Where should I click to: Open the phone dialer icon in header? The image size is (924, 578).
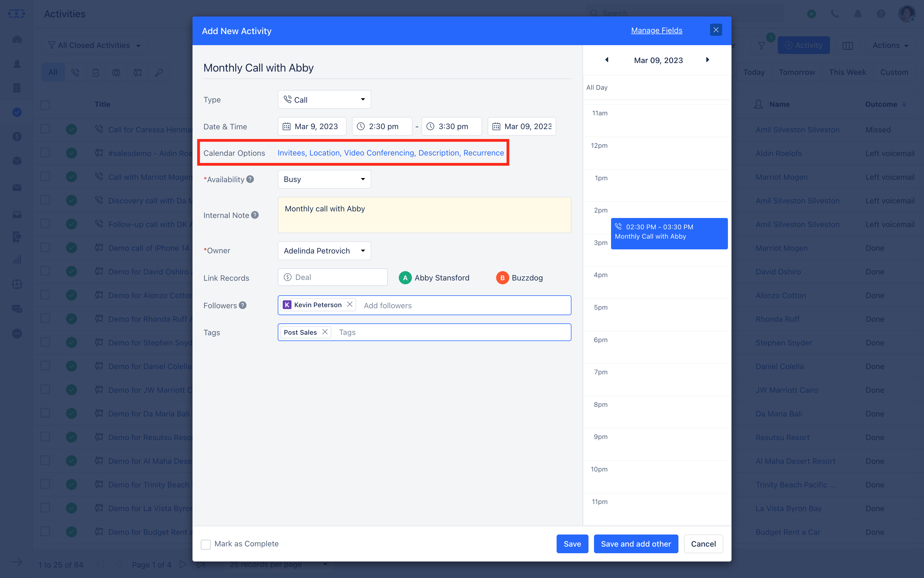click(835, 14)
